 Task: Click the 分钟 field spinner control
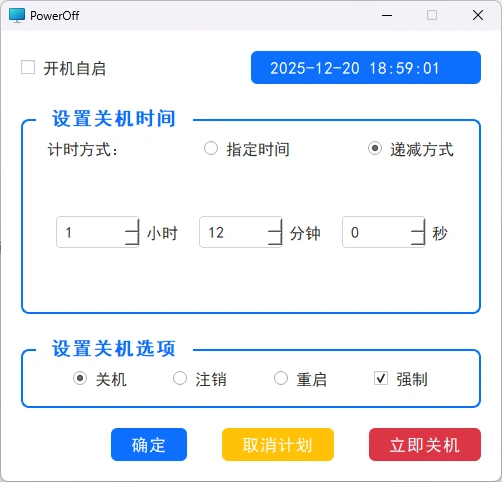point(275,232)
